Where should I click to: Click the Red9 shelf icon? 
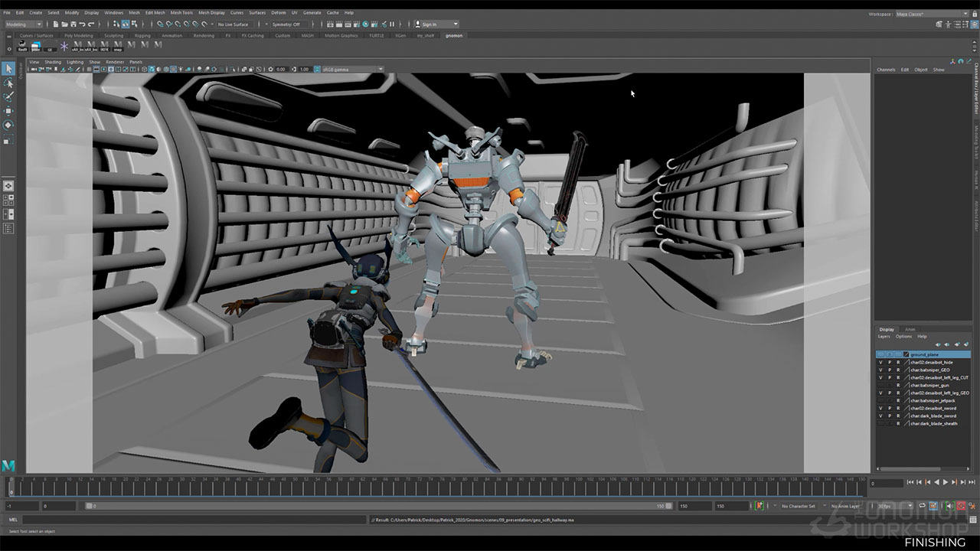(22, 46)
